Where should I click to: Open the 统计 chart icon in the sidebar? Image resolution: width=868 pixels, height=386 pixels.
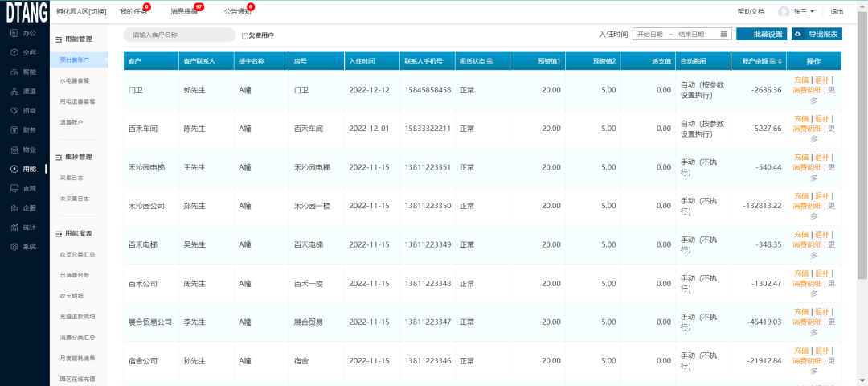(x=15, y=227)
